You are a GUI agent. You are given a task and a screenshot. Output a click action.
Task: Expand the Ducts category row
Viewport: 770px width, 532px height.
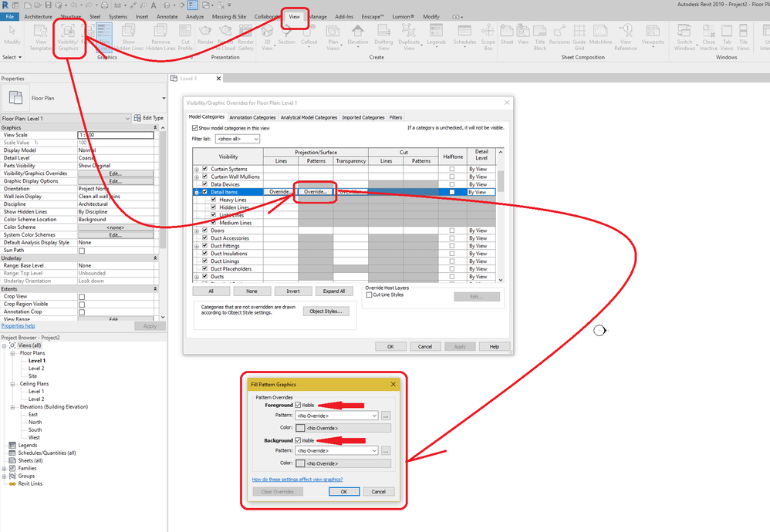click(x=197, y=277)
